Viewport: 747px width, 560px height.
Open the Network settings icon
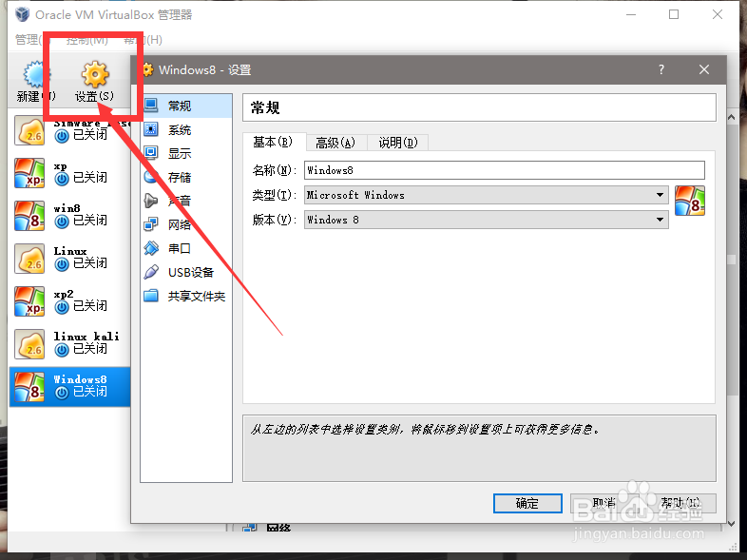tap(151, 224)
